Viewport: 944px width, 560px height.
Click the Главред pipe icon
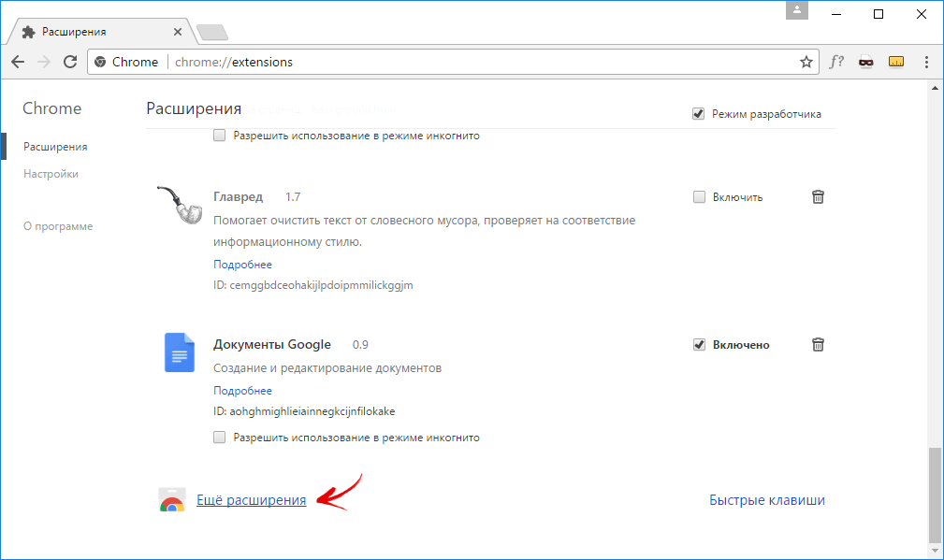pos(180,205)
